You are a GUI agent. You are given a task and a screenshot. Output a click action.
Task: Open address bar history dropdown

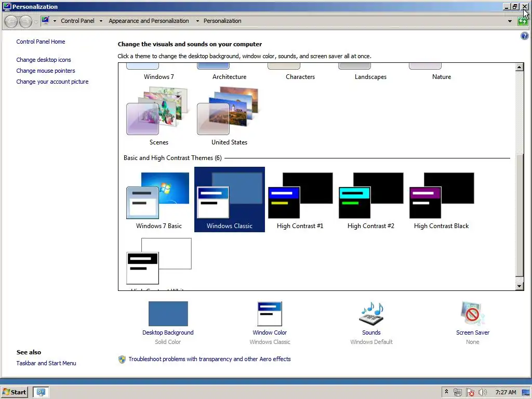[510, 21]
